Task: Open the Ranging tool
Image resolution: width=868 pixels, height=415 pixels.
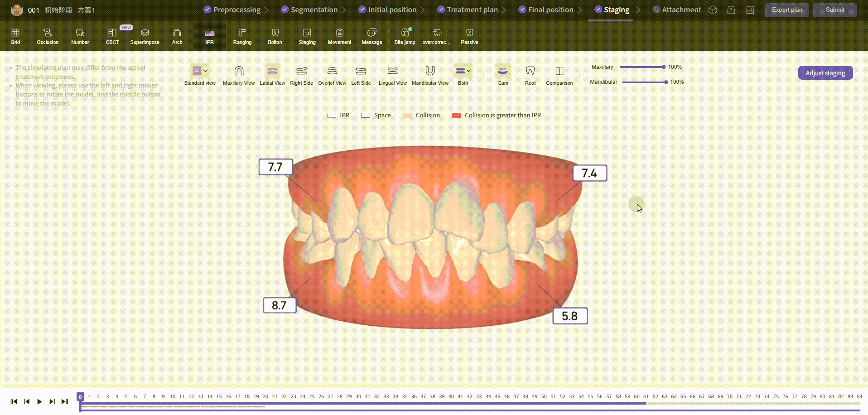Action: (x=242, y=36)
